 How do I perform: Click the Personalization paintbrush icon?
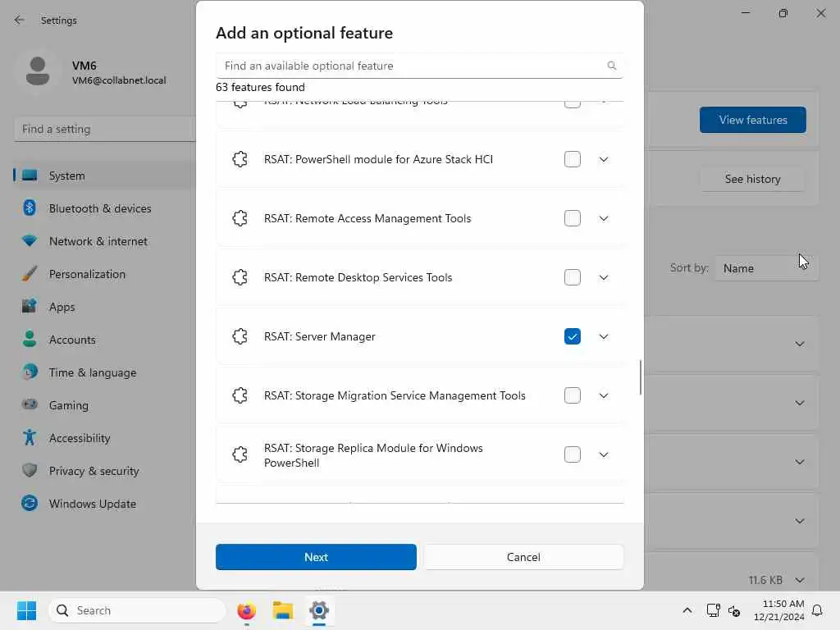[x=30, y=274]
